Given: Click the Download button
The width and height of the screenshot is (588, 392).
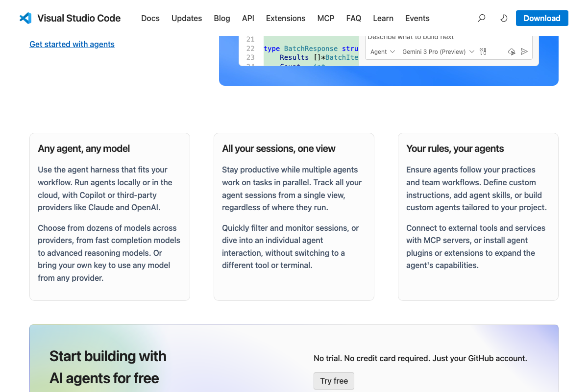Looking at the screenshot, I should click(x=542, y=18).
